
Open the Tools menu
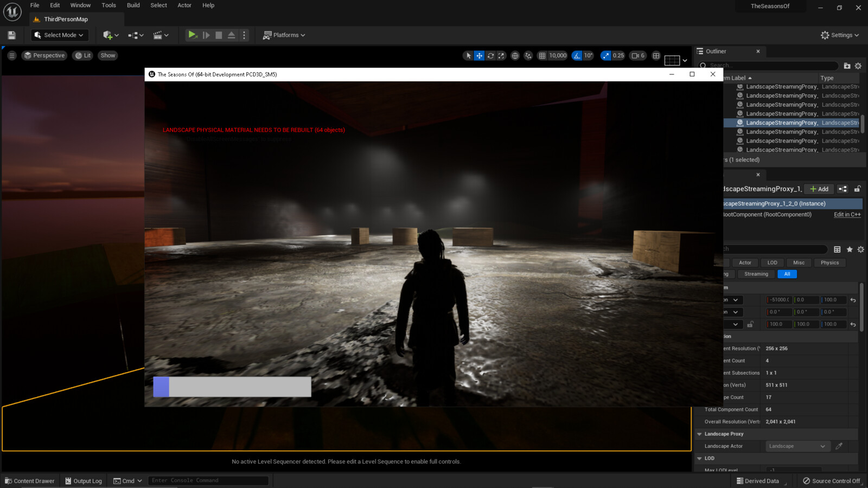pos(108,5)
